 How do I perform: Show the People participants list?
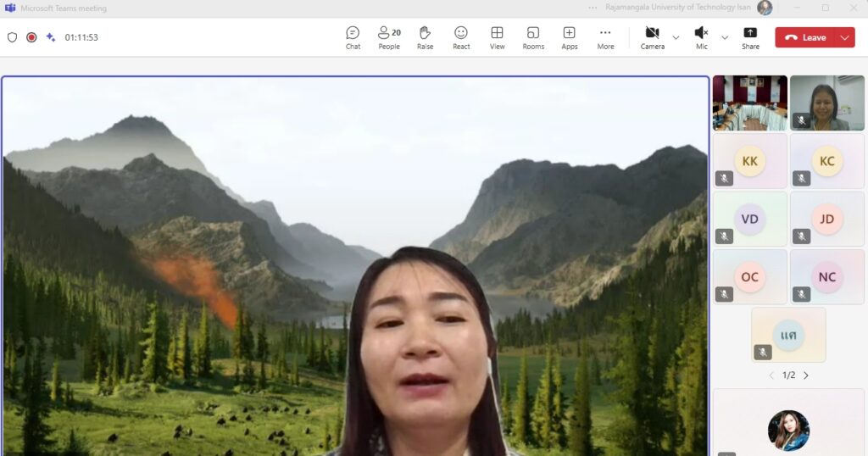(x=389, y=37)
